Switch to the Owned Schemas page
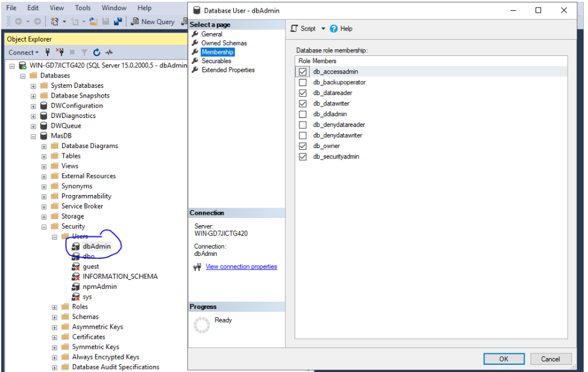588x372 pixels. click(224, 43)
